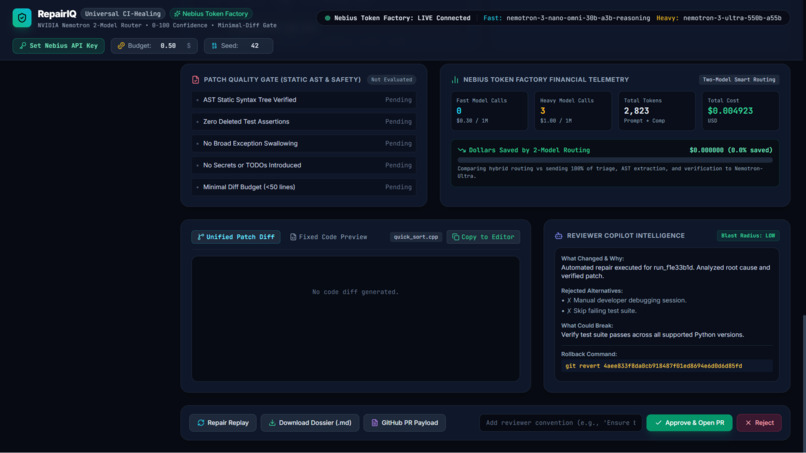Viewport: 806px width, 453px height.
Task: Click the No Broad Exception Swallowing row
Action: (x=304, y=143)
